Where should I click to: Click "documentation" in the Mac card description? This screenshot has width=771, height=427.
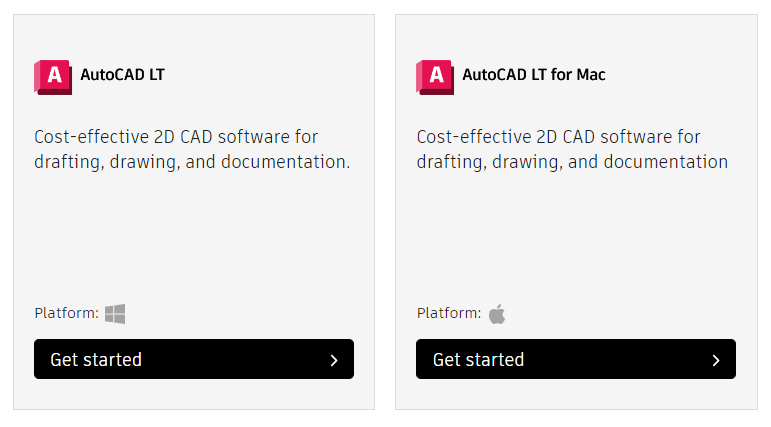tap(668, 162)
